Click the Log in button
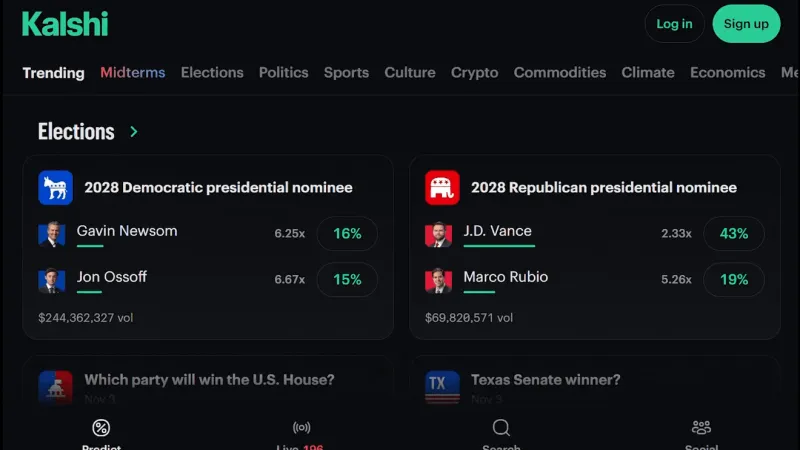800x450 pixels. [x=674, y=24]
